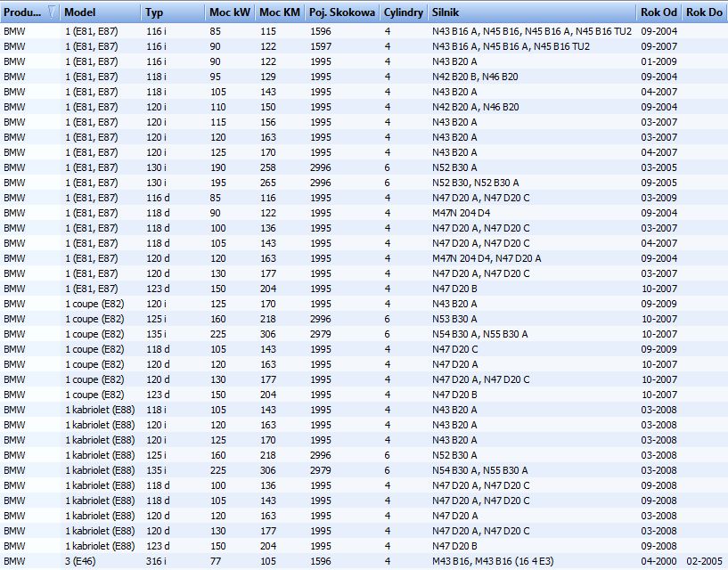Click the sort arrow in the Produ... header
728x570 pixels.
[x=53, y=12]
